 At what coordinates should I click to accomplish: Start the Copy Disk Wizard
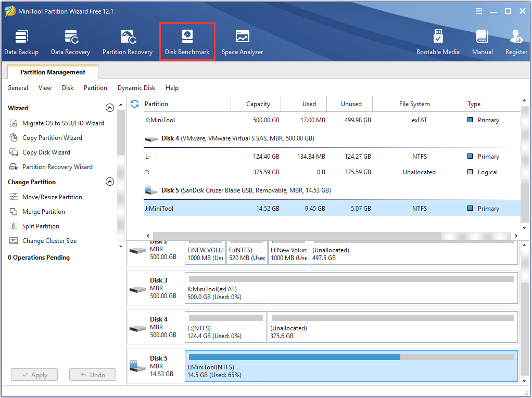(x=46, y=152)
